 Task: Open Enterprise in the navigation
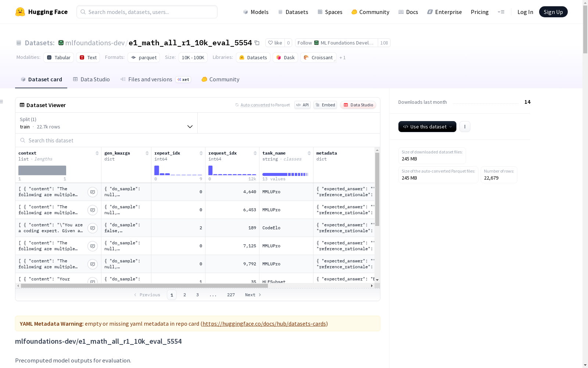tap(444, 12)
